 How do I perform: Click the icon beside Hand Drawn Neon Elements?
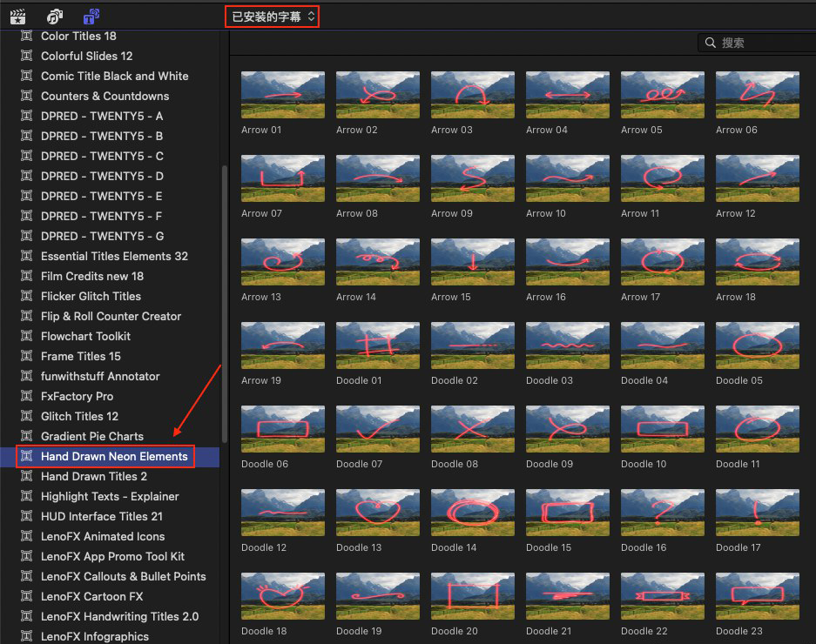pos(26,456)
